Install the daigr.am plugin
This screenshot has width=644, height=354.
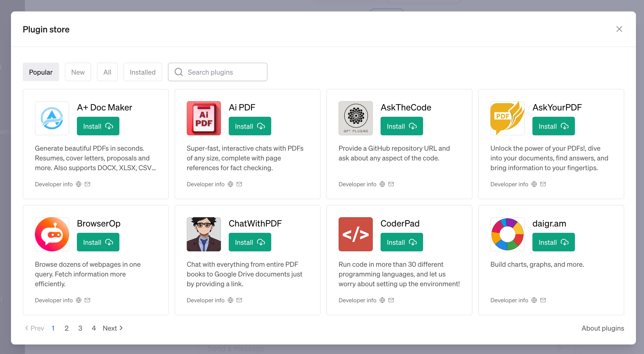tap(553, 242)
